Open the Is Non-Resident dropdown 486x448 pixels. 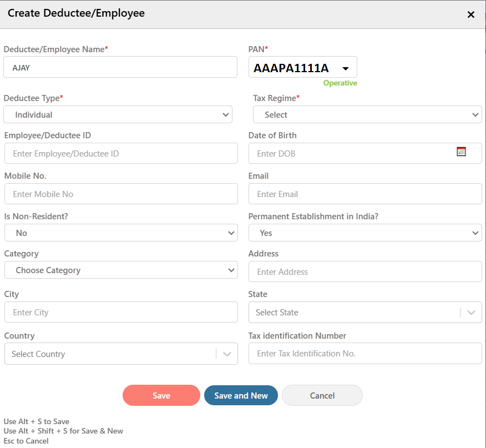pos(121,233)
